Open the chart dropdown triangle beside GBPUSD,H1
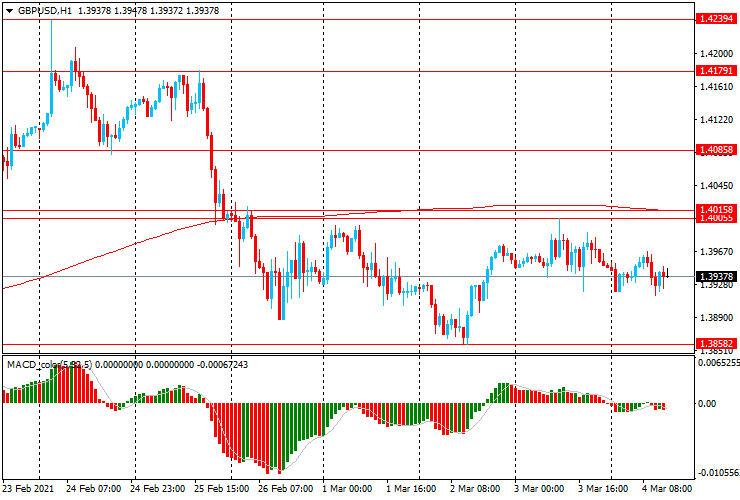The width and height of the screenshot is (740, 500). (x=9, y=11)
